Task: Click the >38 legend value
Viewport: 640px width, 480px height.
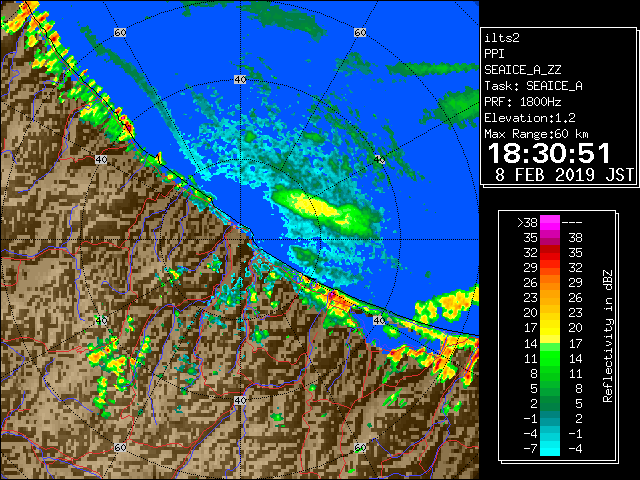Action: (x=527, y=223)
